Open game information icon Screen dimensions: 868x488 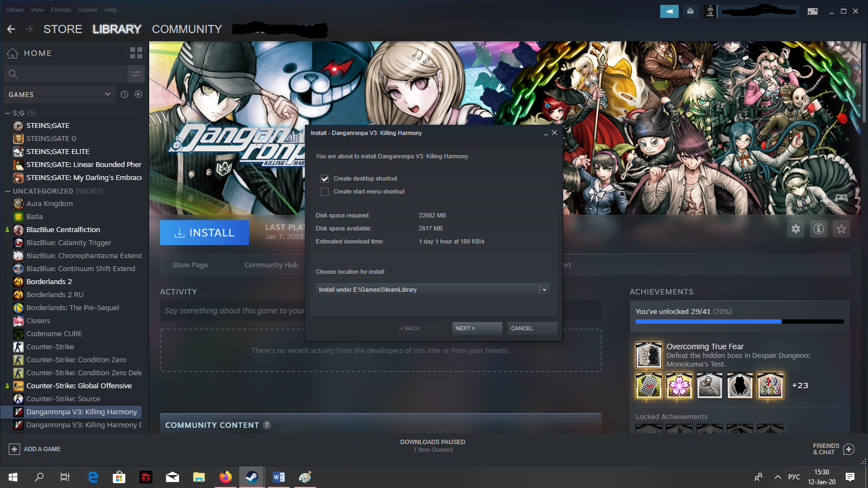(818, 229)
